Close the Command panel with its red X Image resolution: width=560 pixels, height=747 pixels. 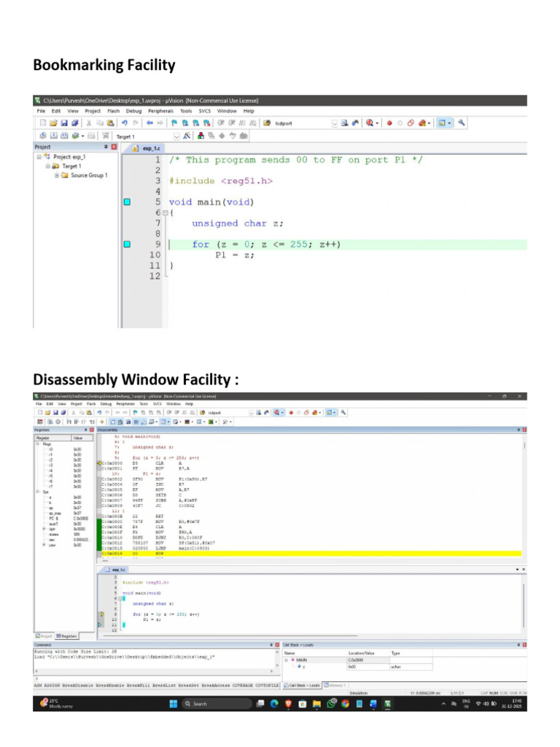pos(277,645)
